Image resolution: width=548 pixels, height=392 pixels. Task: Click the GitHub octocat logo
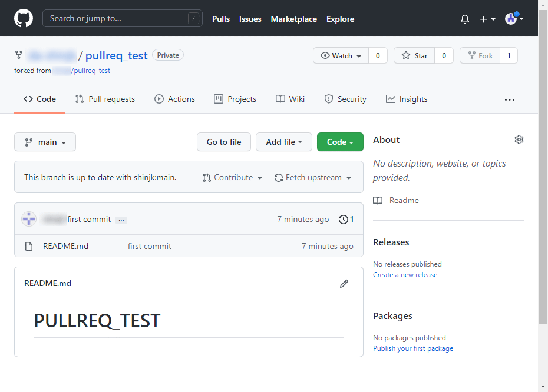(x=24, y=18)
